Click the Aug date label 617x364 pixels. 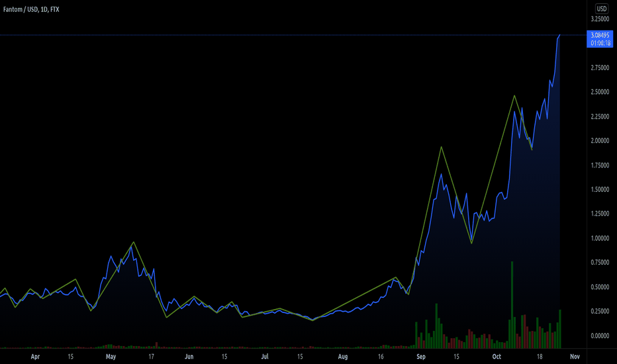(343, 357)
